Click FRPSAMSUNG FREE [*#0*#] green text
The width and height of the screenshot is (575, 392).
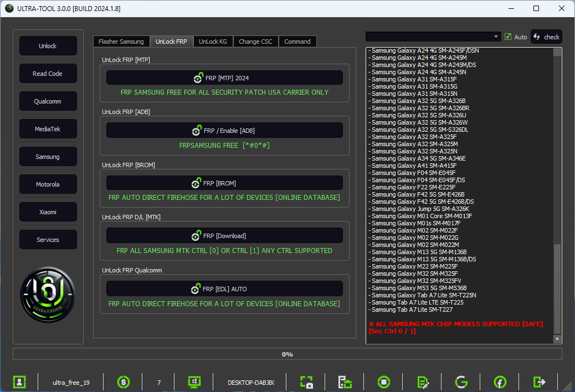pyautogui.click(x=224, y=146)
